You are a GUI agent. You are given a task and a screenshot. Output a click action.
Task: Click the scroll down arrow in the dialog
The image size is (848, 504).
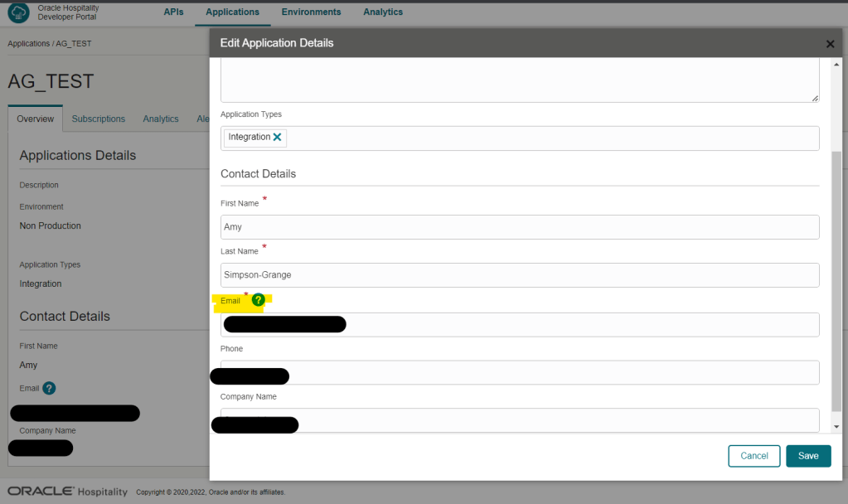pos(836,426)
